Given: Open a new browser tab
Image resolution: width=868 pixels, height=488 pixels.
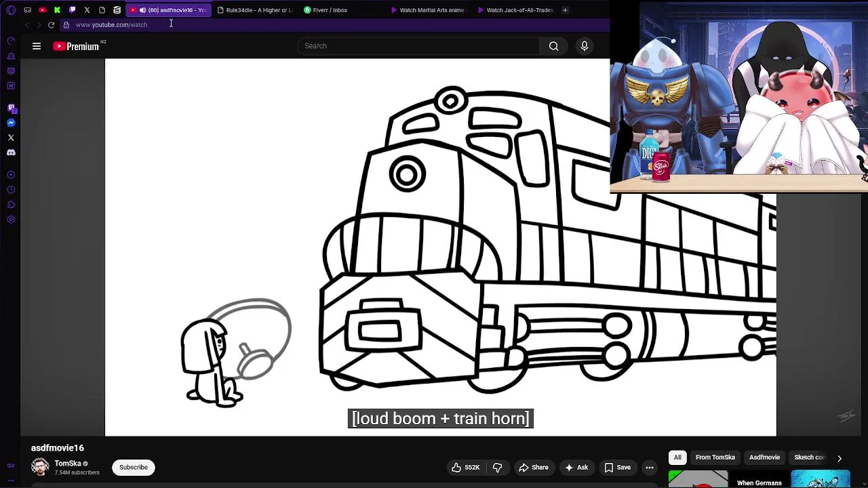Looking at the screenshot, I should [x=565, y=10].
